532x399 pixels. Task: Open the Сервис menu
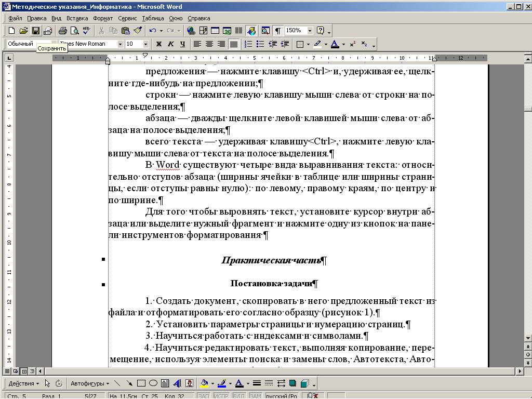tap(127, 18)
